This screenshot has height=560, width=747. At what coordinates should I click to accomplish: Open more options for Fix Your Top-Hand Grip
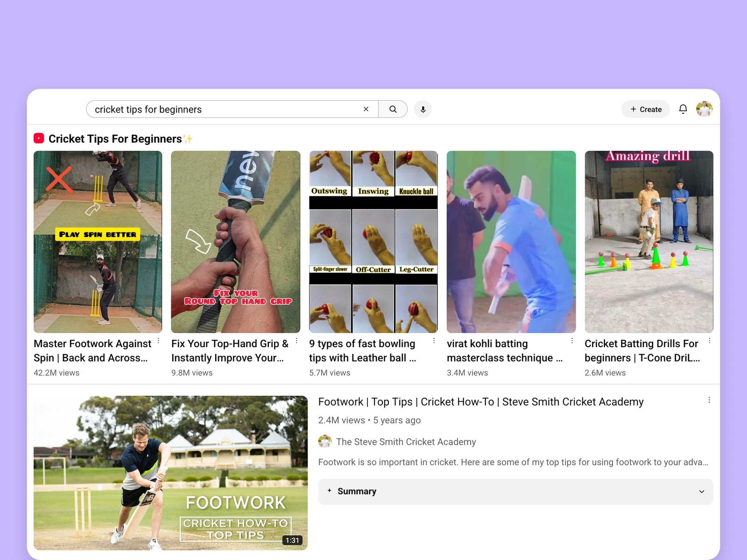pos(296,341)
